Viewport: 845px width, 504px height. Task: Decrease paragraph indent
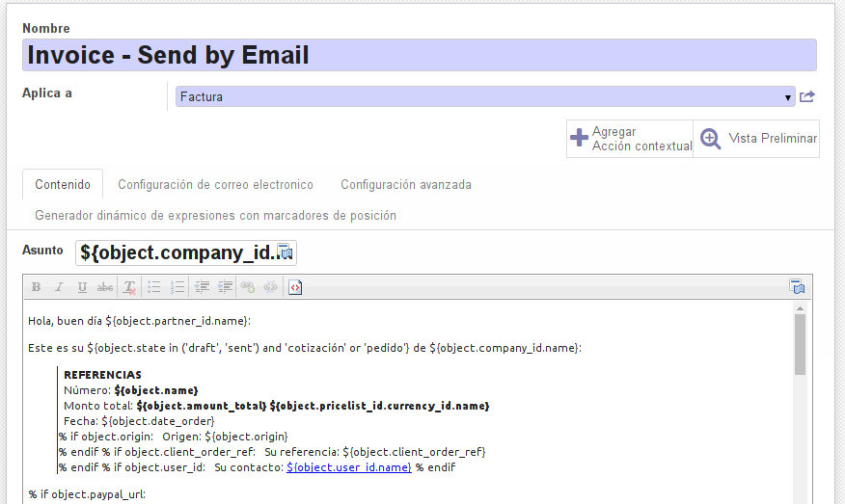pos(202,287)
